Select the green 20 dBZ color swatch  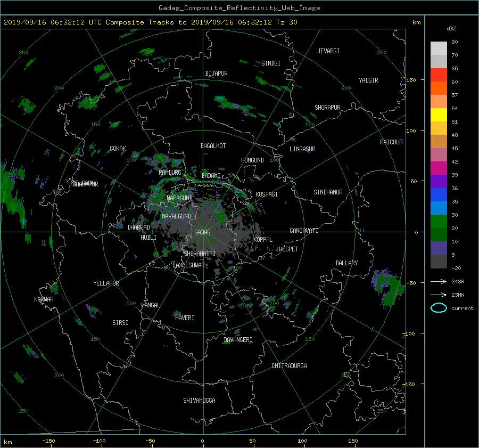click(439, 222)
